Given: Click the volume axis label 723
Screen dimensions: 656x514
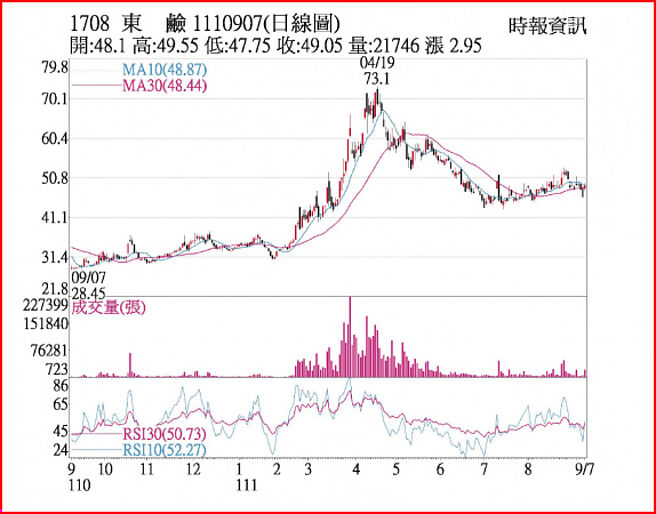Looking at the screenshot, I should pyautogui.click(x=57, y=370).
